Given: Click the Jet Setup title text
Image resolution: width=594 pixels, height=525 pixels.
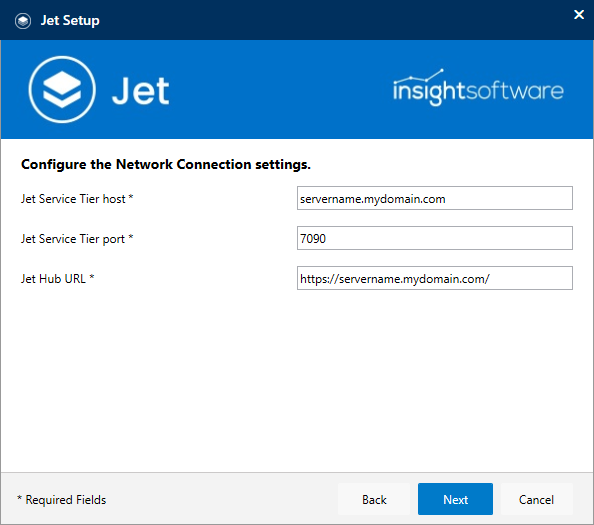Looking at the screenshot, I should coord(70,20).
